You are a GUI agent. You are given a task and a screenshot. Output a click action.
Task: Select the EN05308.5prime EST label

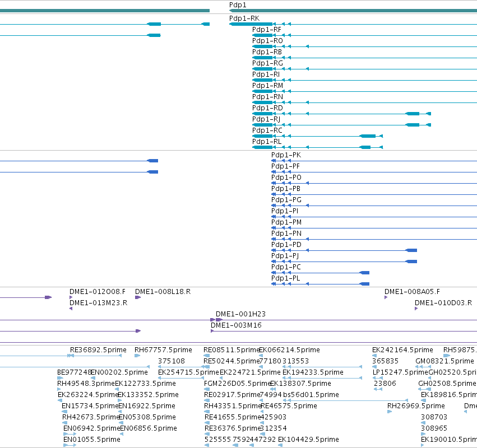click(x=147, y=417)
